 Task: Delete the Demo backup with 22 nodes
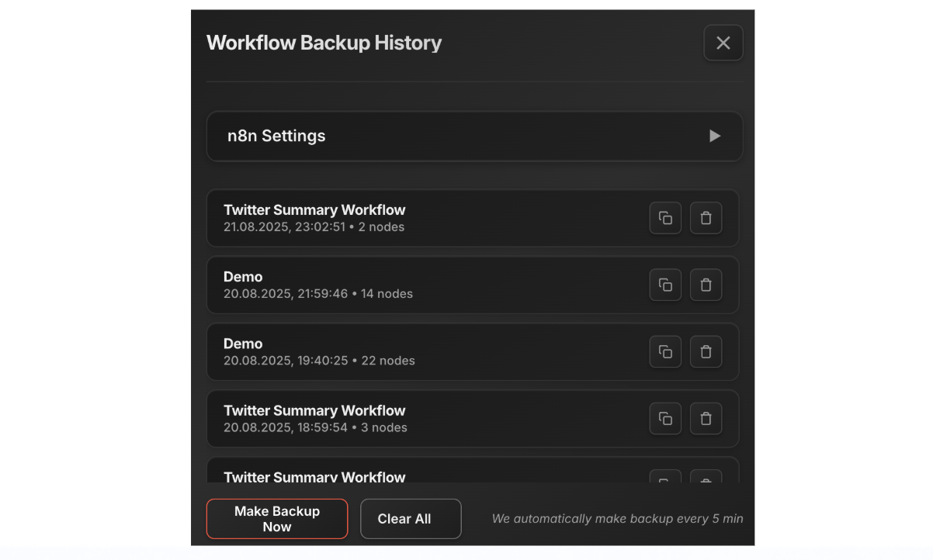pos(706,351)
